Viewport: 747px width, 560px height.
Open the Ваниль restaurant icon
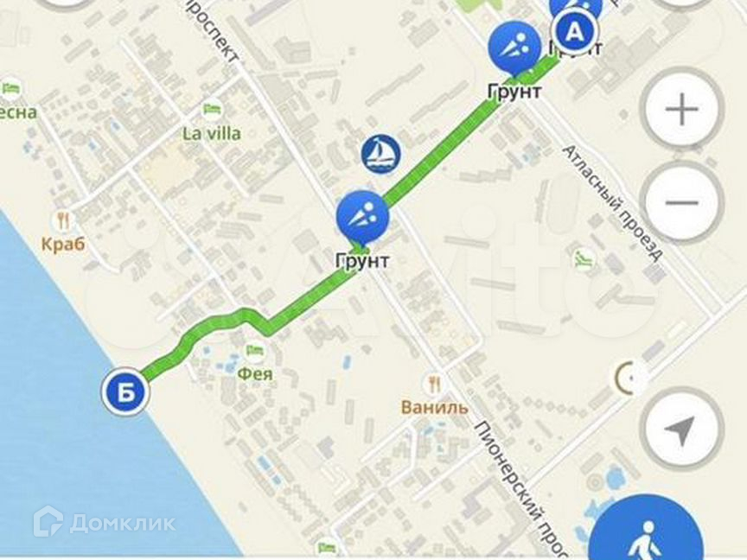click(433, 384)
